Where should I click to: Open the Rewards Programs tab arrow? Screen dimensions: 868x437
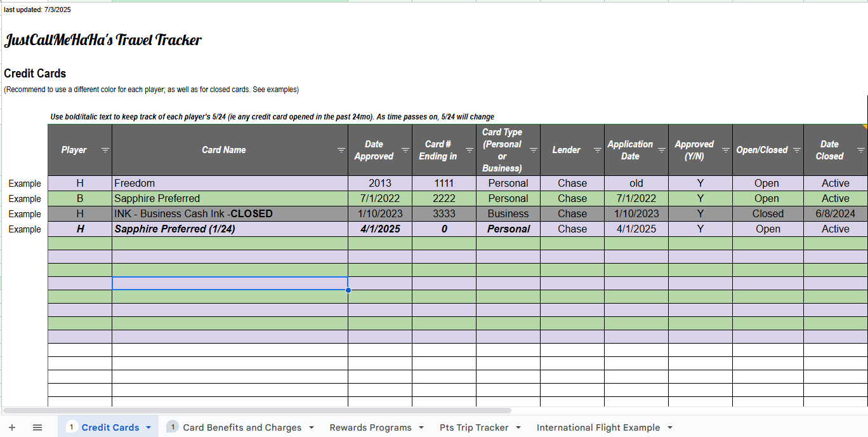(x=421, y=427)
